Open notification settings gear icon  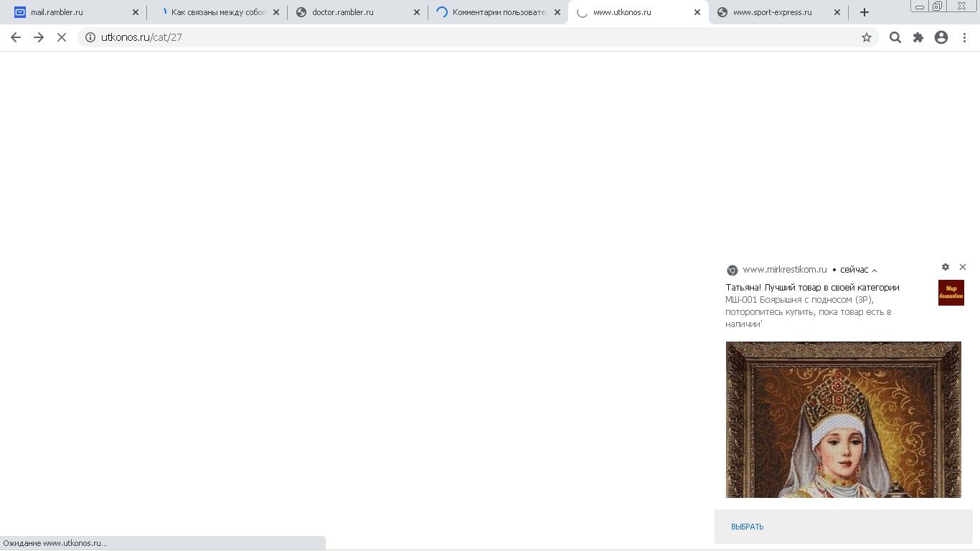tap(946, 267)
